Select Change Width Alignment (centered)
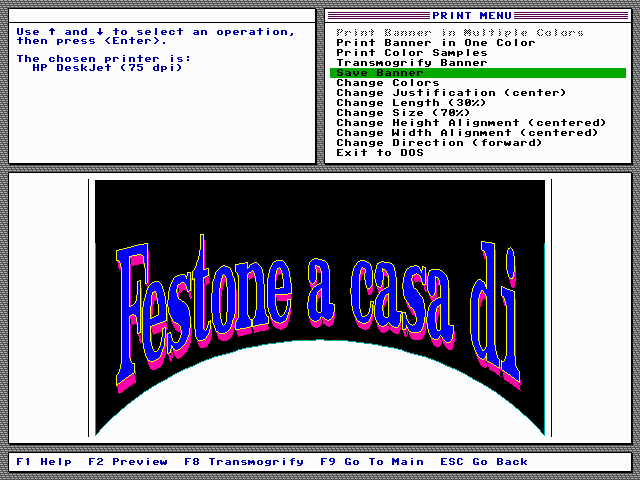 tap(467, 133)
